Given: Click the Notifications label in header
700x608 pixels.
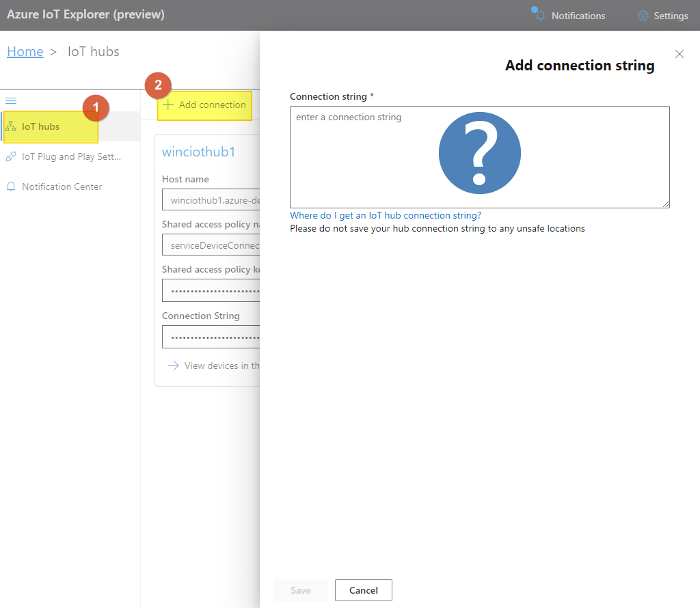Looking at the screenshot, I should click(x=578, y=16).
